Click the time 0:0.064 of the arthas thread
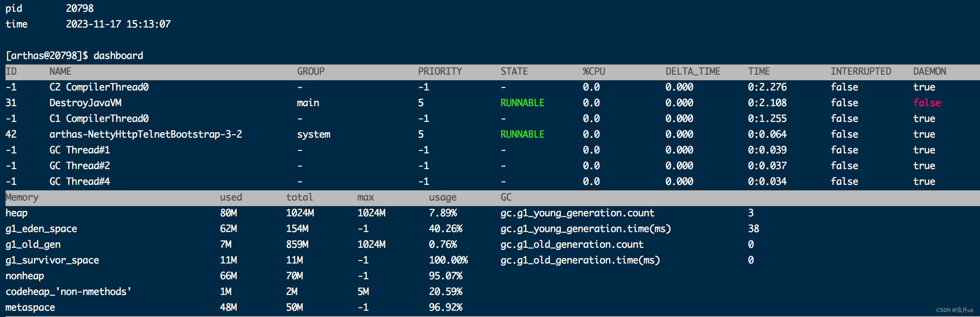 click(x=767, y=134)
